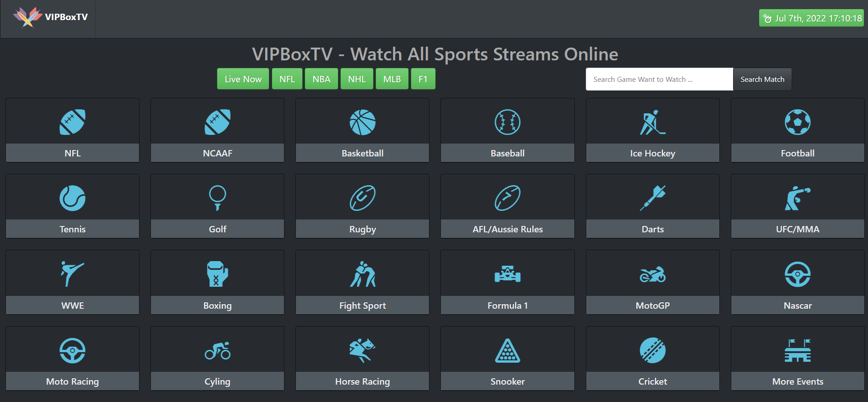This screenshot has width=868, height=402.
Task: Click the WWE kicking figure icon
Action: (72, 274)
